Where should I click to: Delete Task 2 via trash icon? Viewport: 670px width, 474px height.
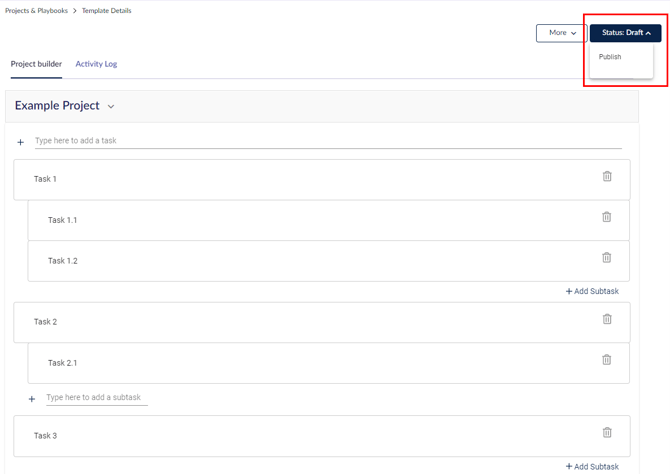[x=606, y=320]
